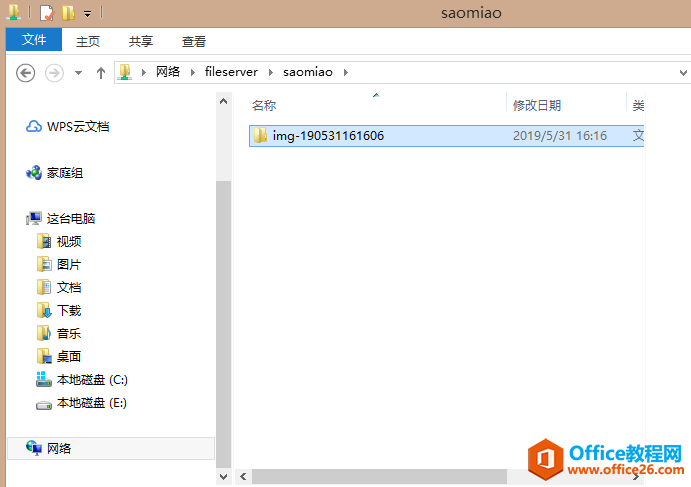Click the E: drive icon

click(44, 405)
